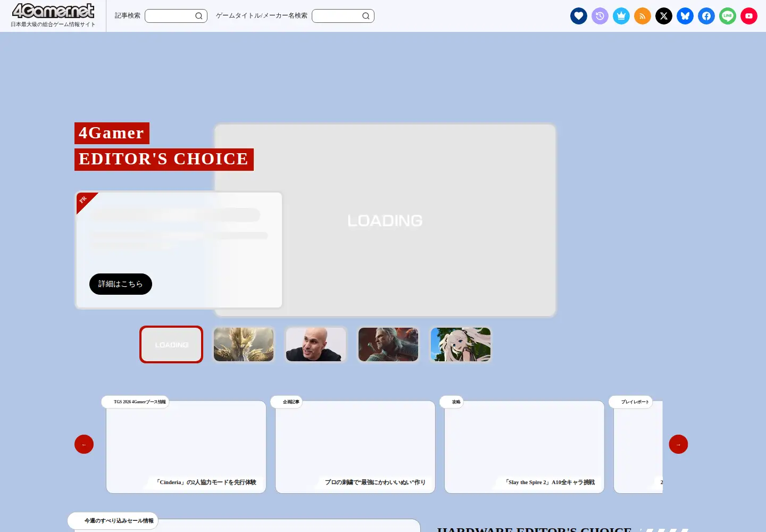Go to previous carousel cards with left arrow
Image resolution: width=766 pixels, height=532 pixels.
pos(84,444)
